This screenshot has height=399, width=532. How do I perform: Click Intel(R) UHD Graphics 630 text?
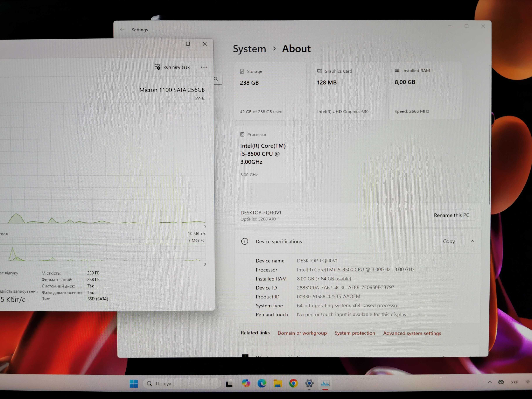coord(343,111)
